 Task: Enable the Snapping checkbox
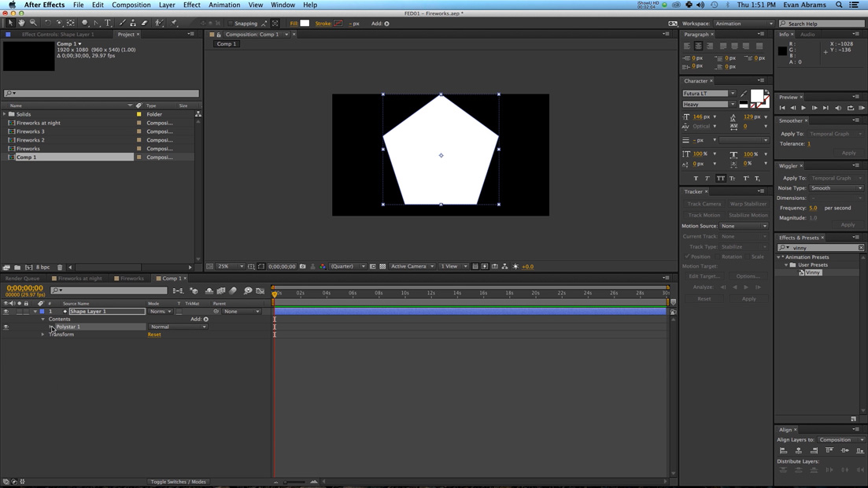pyautogui.click(x=231, y=24)
